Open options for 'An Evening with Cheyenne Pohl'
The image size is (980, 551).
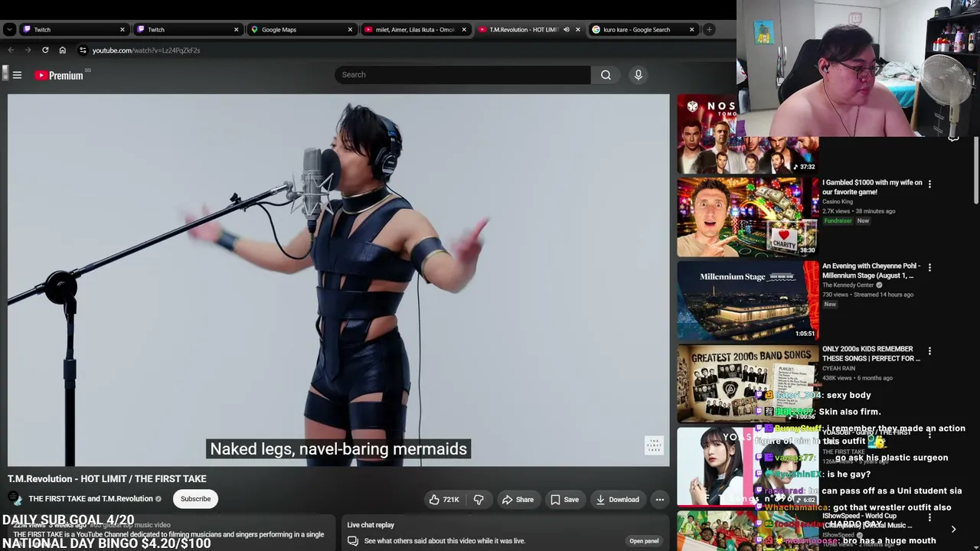929,267
